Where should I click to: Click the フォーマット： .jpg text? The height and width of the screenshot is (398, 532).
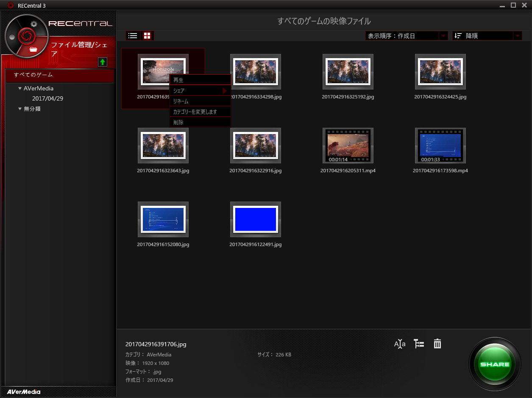tap(143, 372)
